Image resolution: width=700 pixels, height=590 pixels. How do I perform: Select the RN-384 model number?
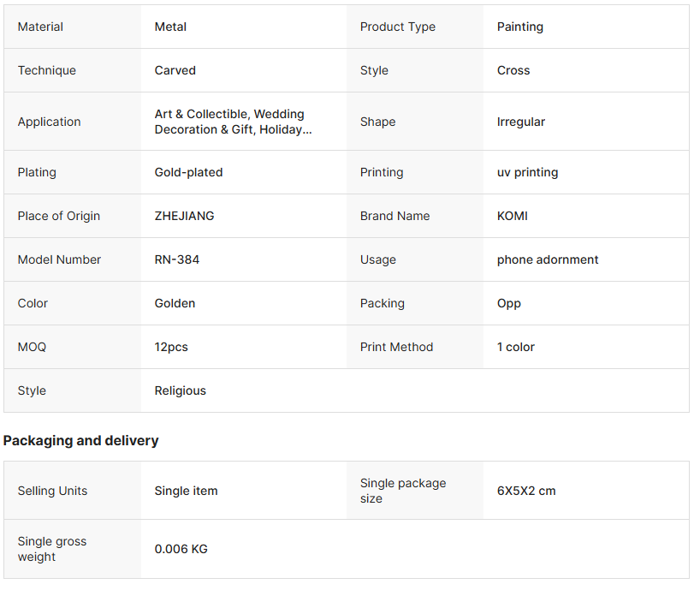click(176, 259)
